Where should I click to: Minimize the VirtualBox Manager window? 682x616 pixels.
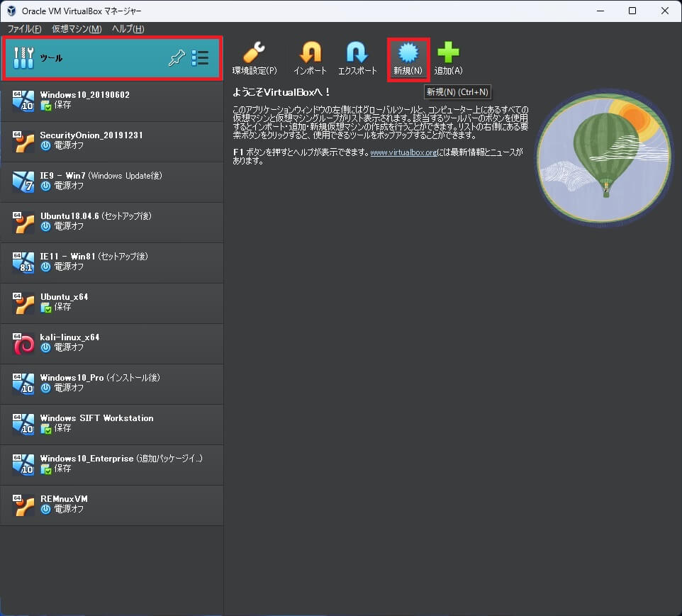600,11
